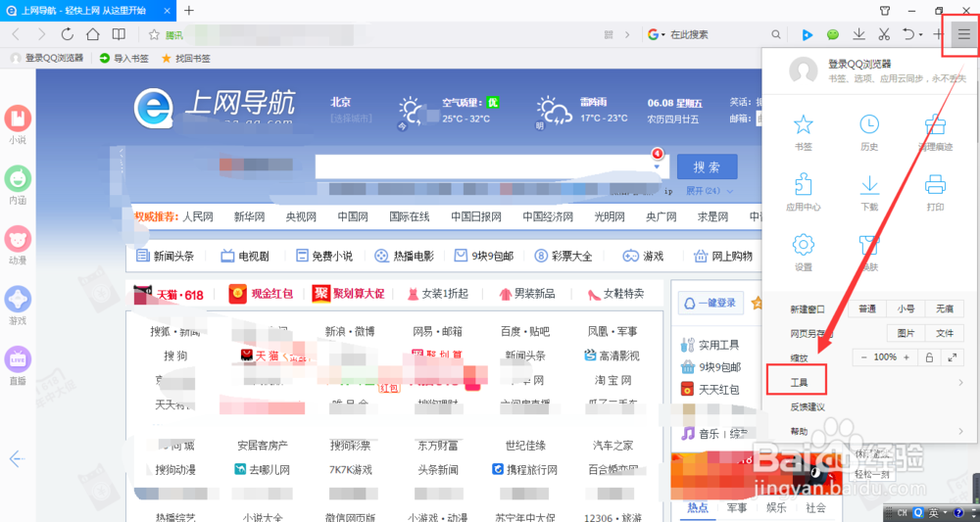The width and height of the screenshot is (980, 522).
Task: Decrease zoom with minus button
Action: (864, 357)
